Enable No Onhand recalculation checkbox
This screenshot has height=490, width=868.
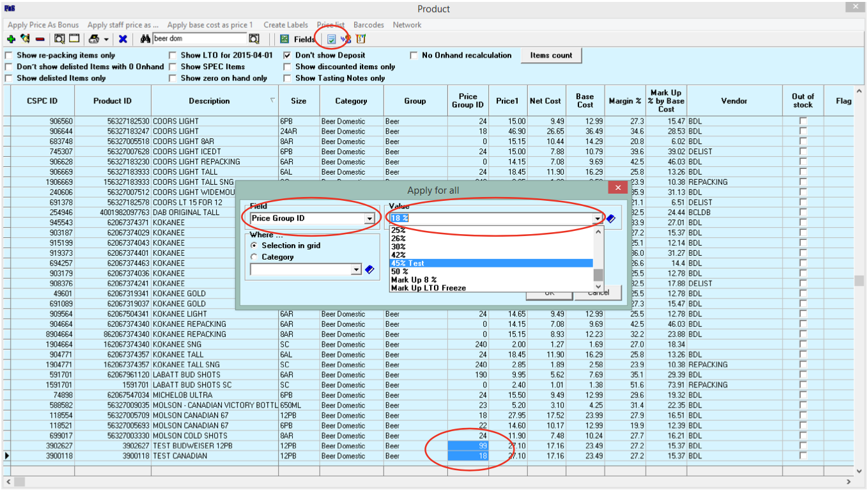414,56
